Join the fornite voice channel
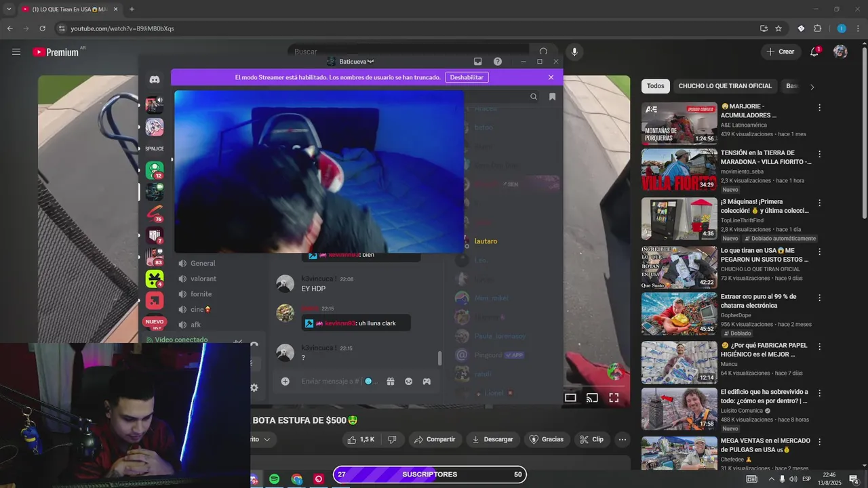868x488 pixels. (x=201, y=294)
